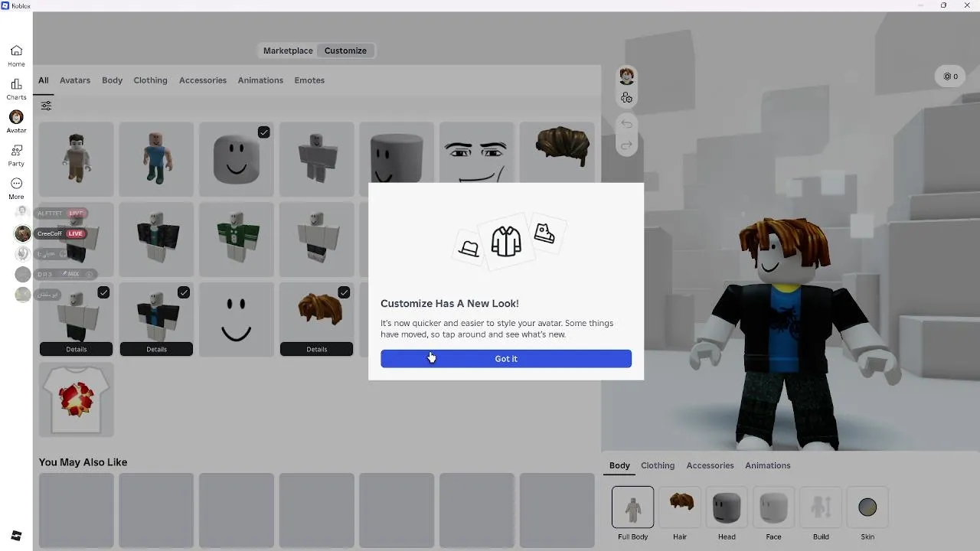The image size is (980, 551).
Task: Select Full Body in the body panel
Action: 632,513
